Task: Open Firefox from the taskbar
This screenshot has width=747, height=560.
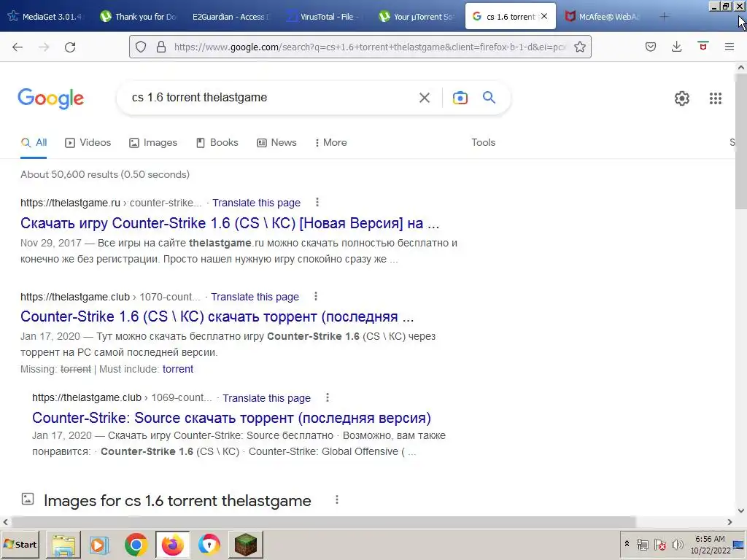Action: 172,544
